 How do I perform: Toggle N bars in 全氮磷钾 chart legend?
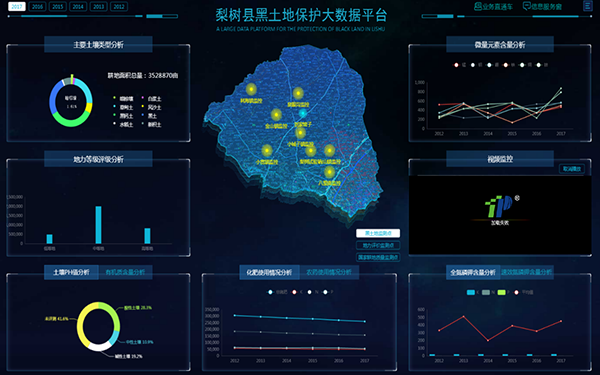point(488,292)
